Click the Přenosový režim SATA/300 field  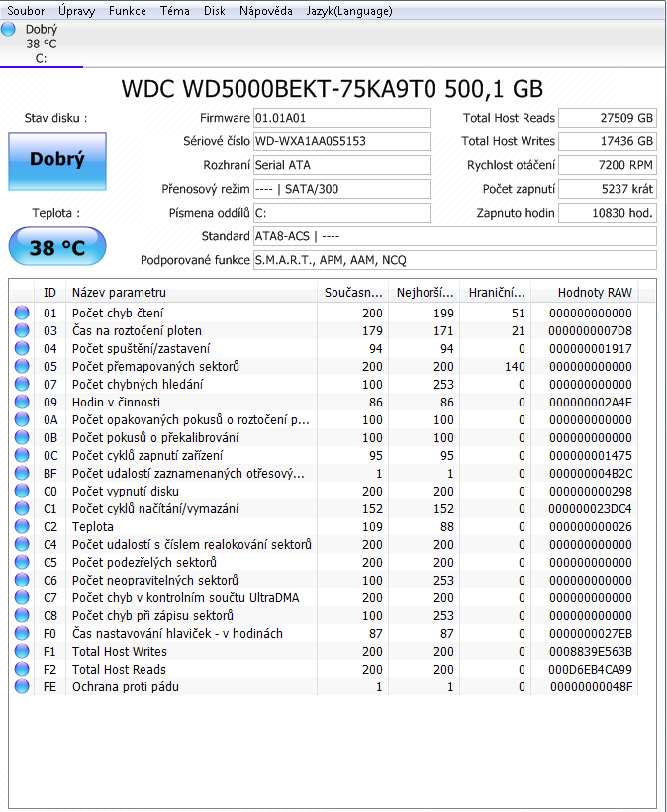point(341,189)
